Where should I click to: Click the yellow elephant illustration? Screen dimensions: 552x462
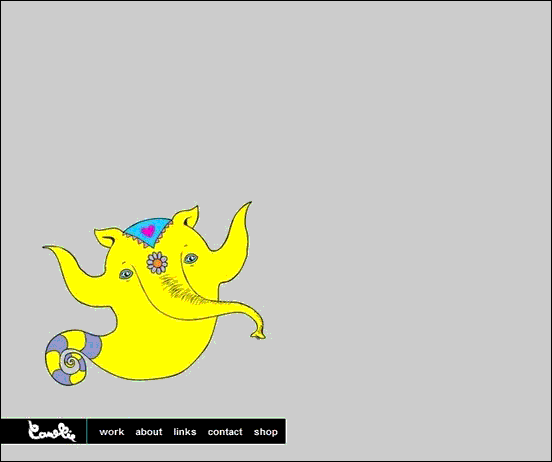click(154, 294)
